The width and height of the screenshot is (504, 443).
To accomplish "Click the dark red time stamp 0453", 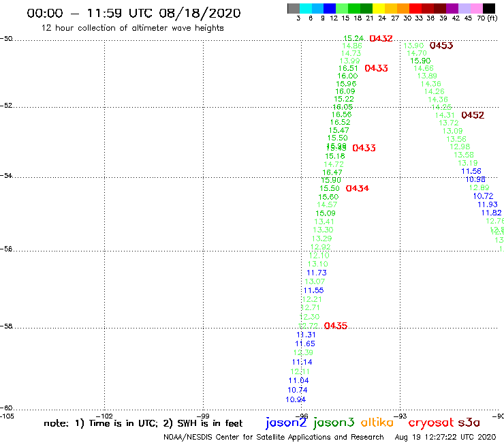I will [441, 46].
